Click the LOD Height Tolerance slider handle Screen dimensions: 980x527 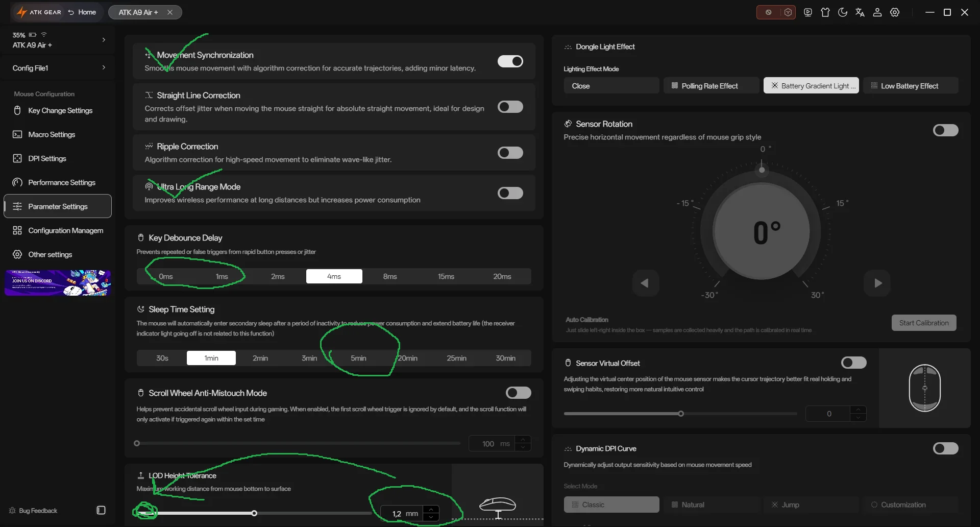tap(254, 513)
